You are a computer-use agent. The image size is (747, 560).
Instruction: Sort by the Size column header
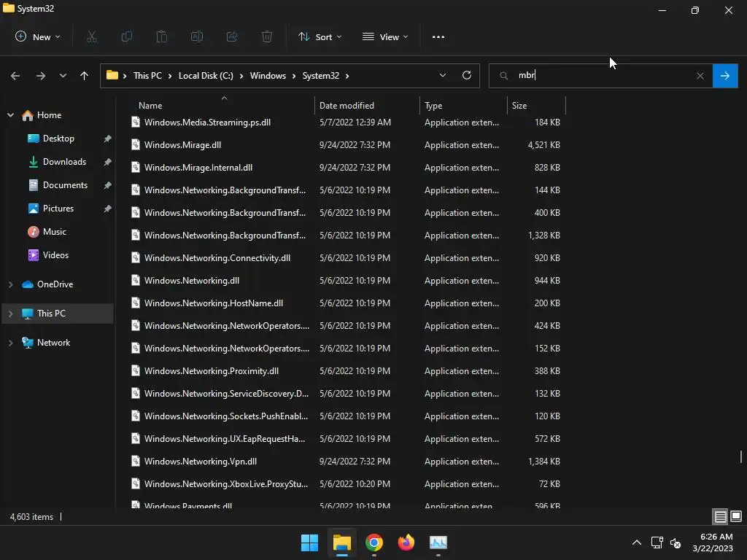pos(519,106)
